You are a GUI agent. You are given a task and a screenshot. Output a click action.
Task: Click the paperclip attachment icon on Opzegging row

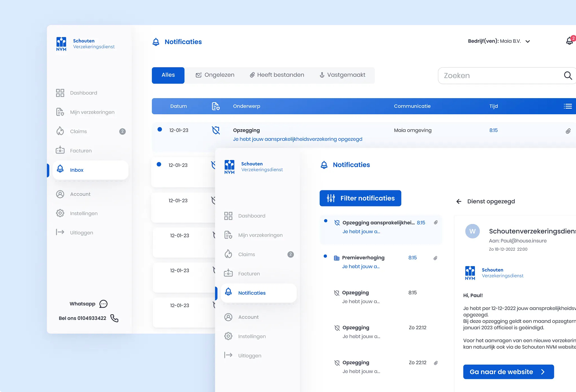pos(568,131)
